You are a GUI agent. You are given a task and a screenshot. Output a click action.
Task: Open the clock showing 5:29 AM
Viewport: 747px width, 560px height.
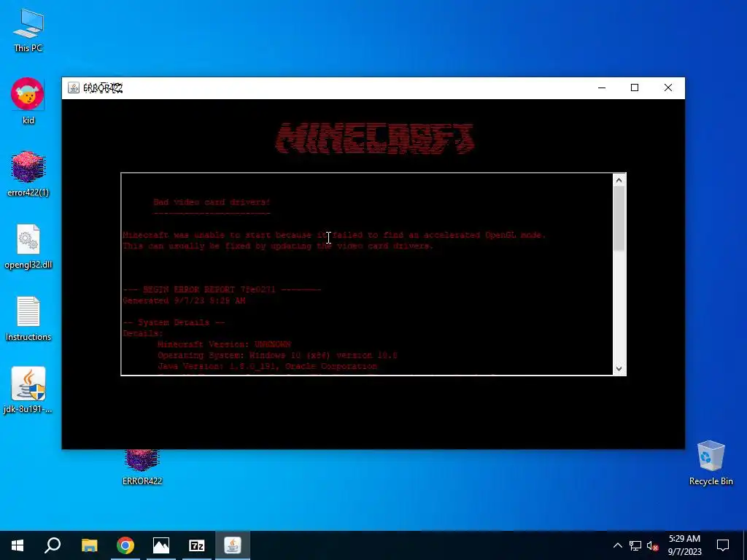tap(684, 545)
